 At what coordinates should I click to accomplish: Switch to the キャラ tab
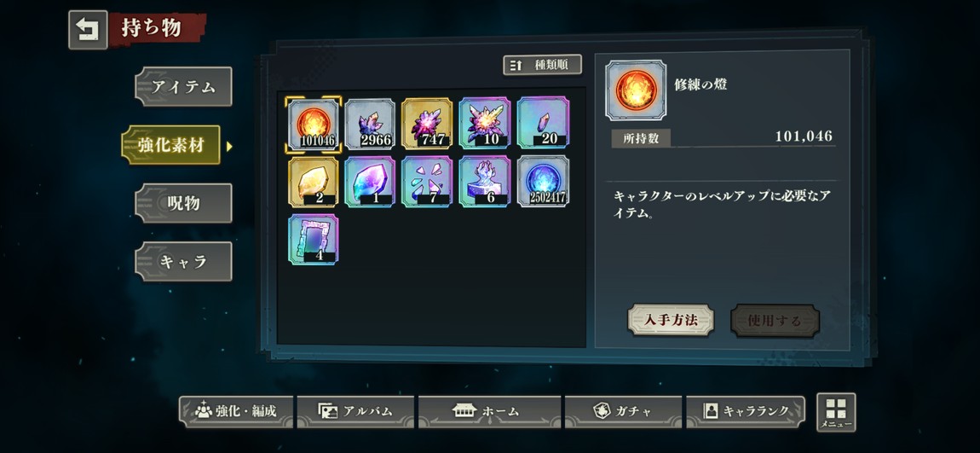click(x=183, y=262)
